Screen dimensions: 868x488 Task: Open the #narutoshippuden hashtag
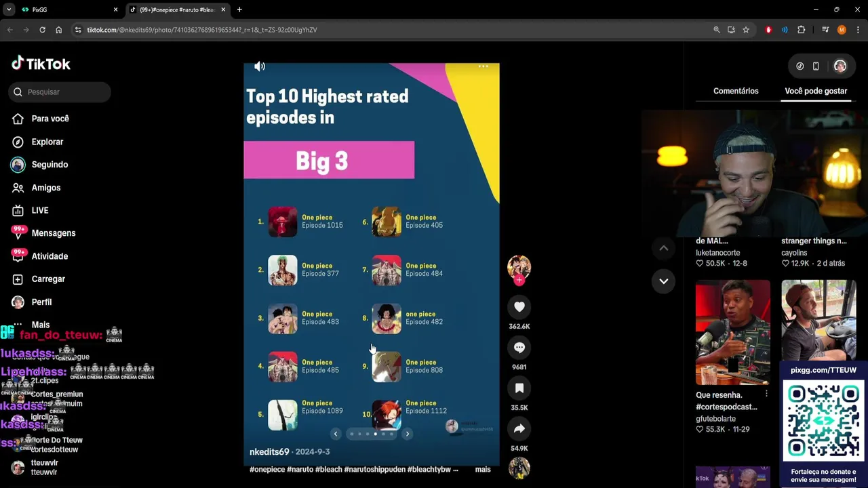click(x=375, y=470)
